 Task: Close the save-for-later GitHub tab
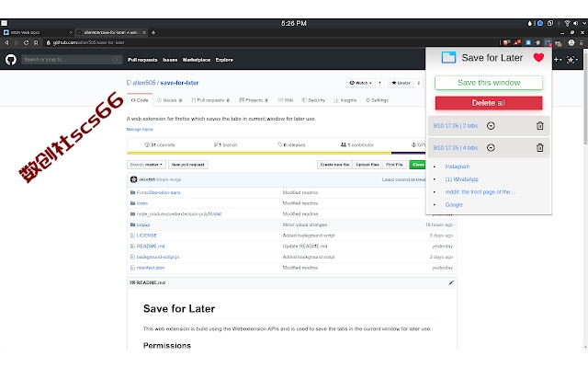[144, 33]
